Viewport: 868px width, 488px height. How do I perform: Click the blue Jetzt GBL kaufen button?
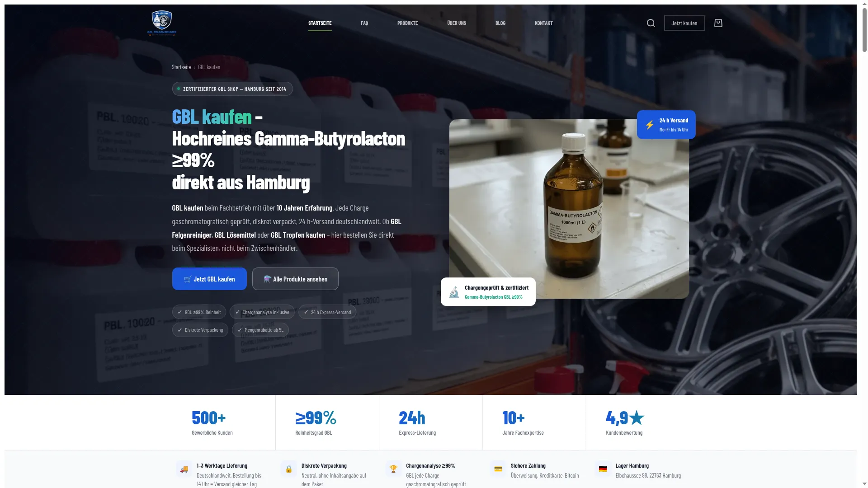[209, 279]
